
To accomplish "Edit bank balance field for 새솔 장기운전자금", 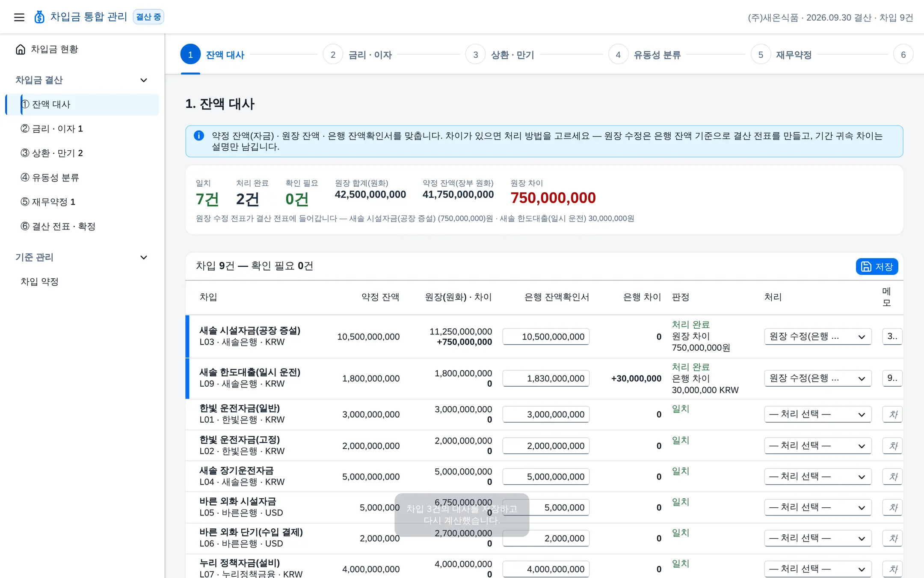I will tap(546, 477).
